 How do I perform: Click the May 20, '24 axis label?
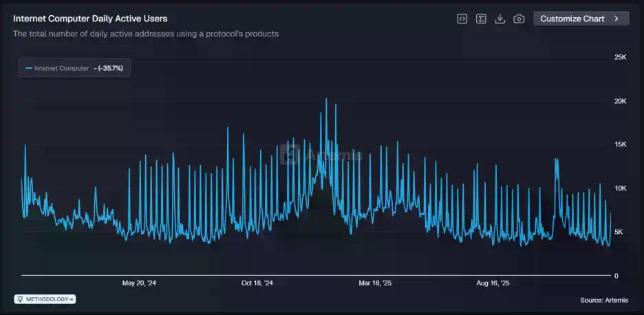139,283
